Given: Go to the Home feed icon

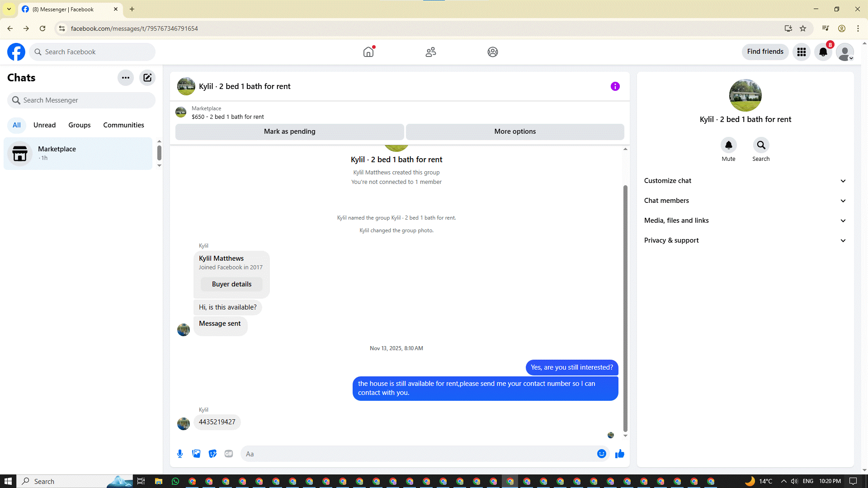Looking at the screenshot, I should [368, 52].
